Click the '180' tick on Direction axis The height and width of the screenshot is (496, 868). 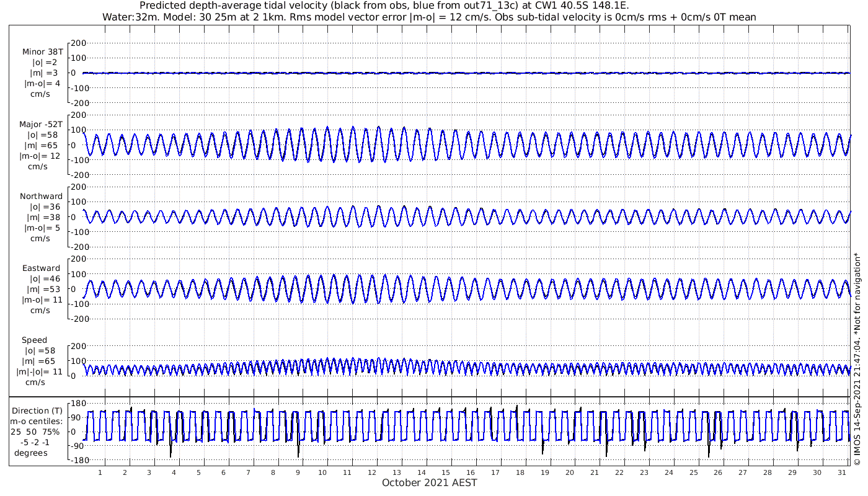coord(78,404)
